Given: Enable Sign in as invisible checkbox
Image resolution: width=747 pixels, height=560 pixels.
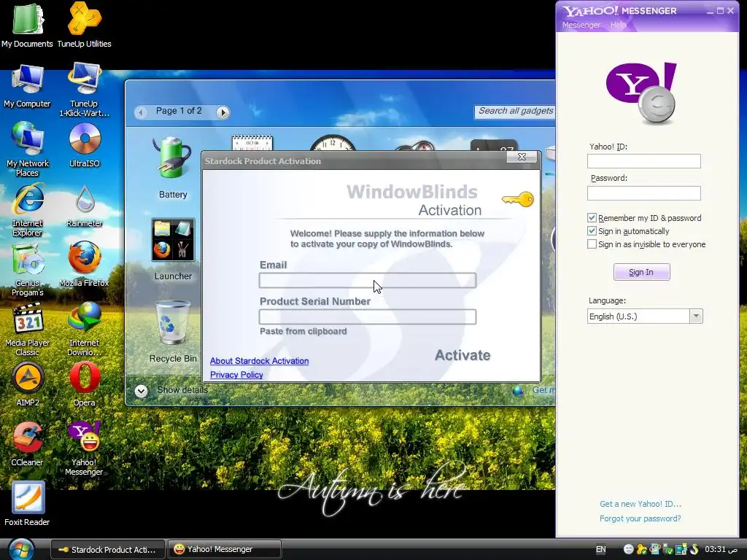Looking at the screenshot, I should click(x=592, y=244).
